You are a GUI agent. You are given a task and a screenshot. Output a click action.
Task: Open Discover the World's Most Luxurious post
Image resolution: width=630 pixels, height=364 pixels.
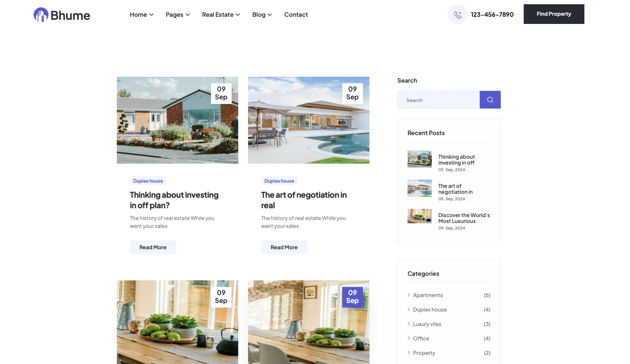[x=464, y=218]
